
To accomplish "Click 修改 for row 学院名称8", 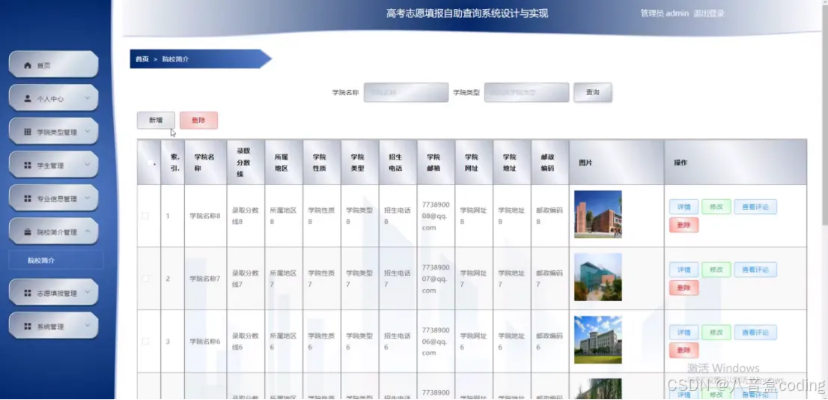I will click(x=716, y=207).
